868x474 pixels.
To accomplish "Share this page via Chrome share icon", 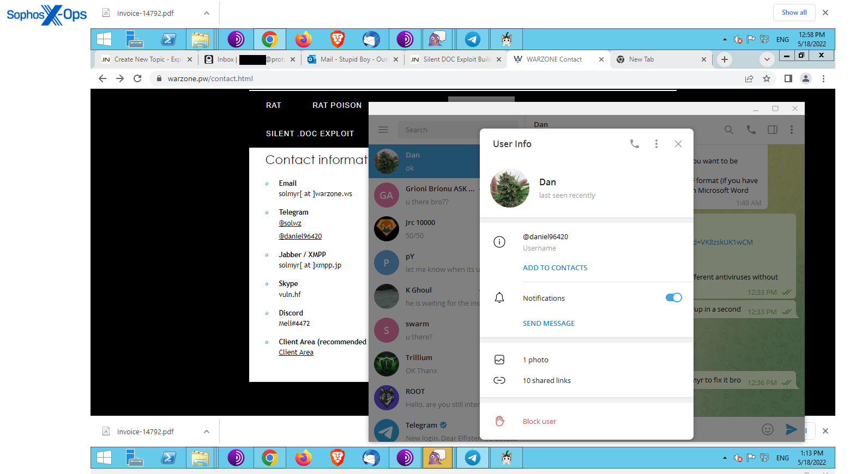I will (x=749, y=78).
